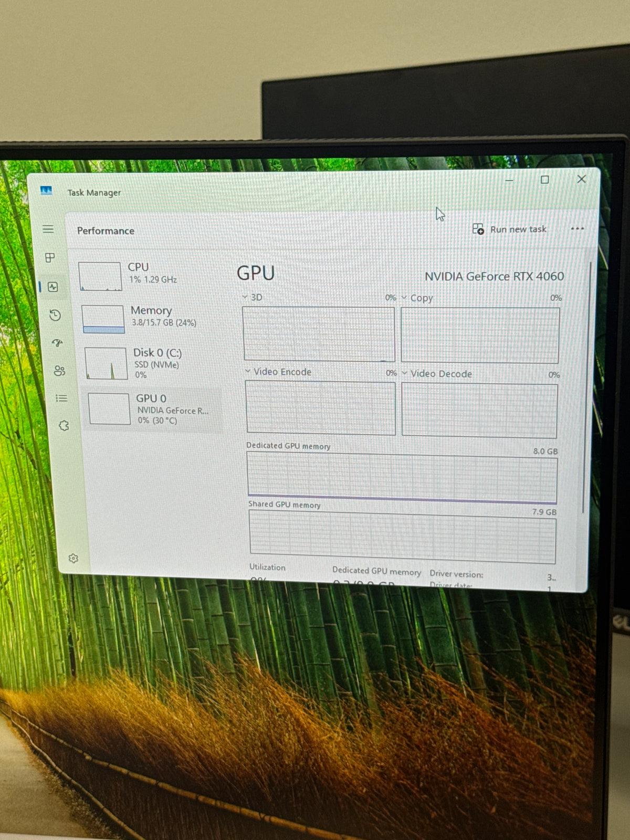The height and width of the screenshot is (840, 630).
Task: Click the Copy utilization graph
Action: tap(480, 335)
